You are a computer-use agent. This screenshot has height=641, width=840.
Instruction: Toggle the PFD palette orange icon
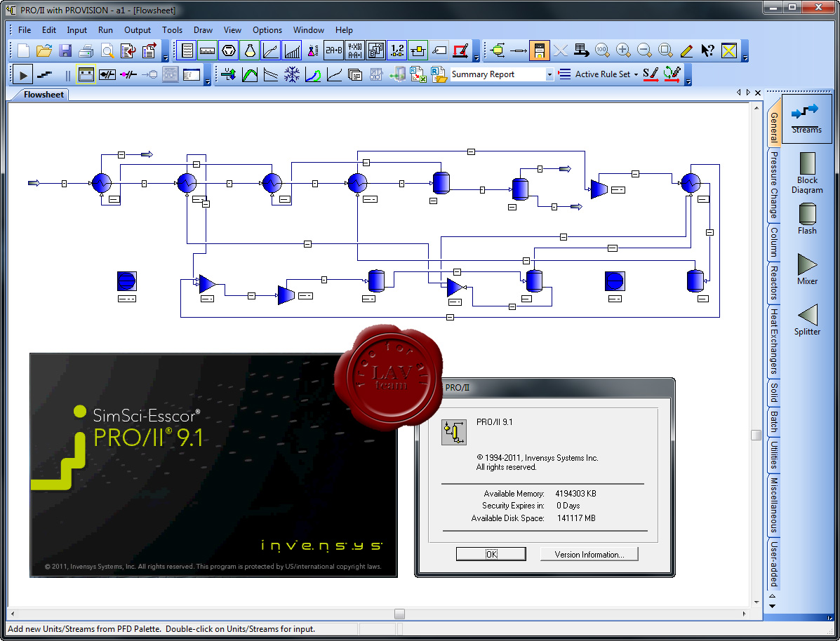[540, 51]
